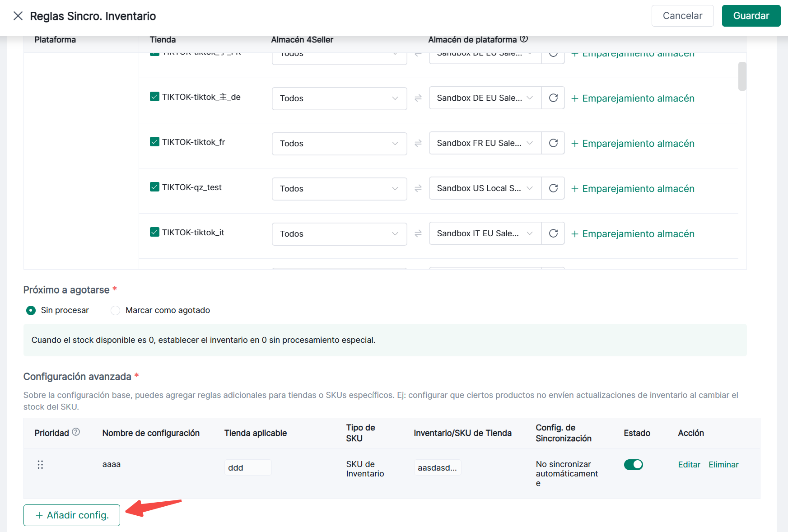
Task: Uncheck the TIKTOK-qz_test store checkbox
Action: pyautogui.click(x=154, y=187)
